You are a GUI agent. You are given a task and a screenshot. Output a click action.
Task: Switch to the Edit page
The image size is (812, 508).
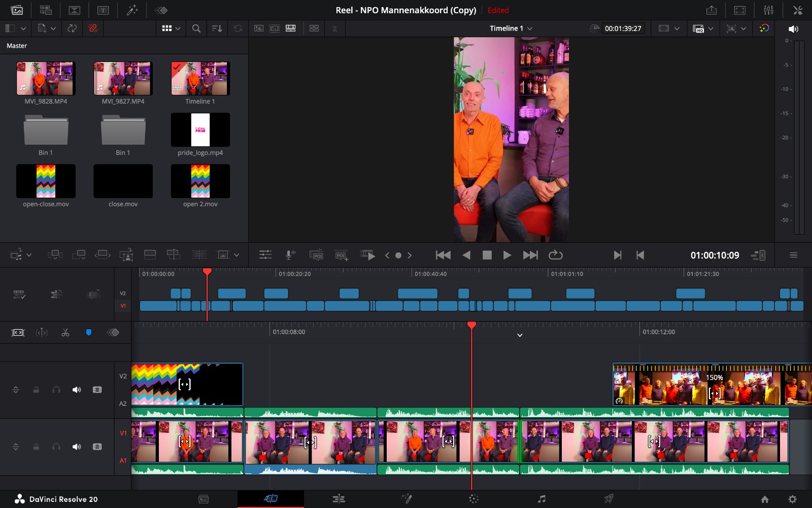[x=339, y=499]
